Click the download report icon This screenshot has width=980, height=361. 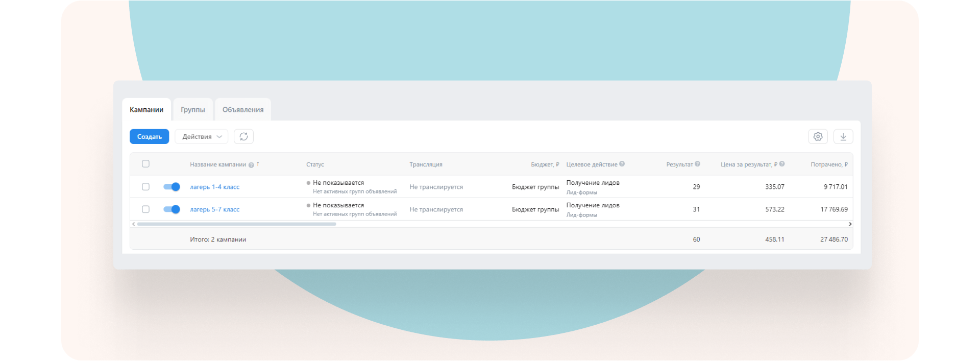[843, 136]
